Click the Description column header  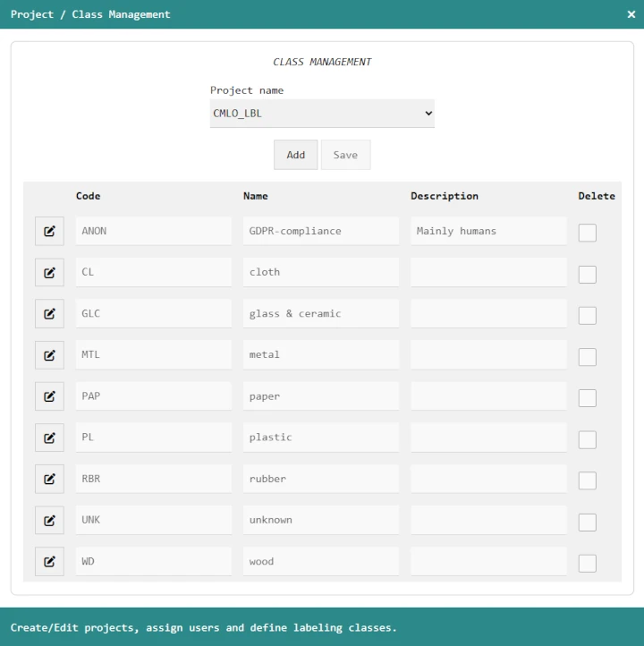445,196
